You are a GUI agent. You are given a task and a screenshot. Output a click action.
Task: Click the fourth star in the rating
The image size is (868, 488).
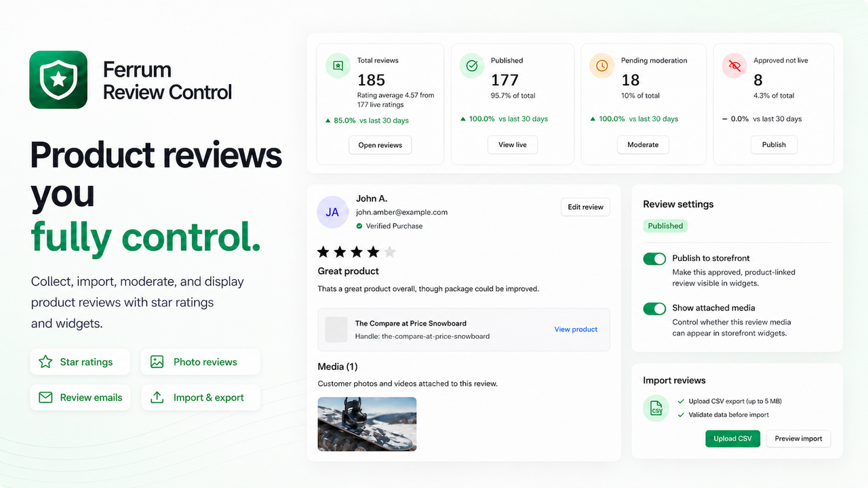click(x=373, y=252)
